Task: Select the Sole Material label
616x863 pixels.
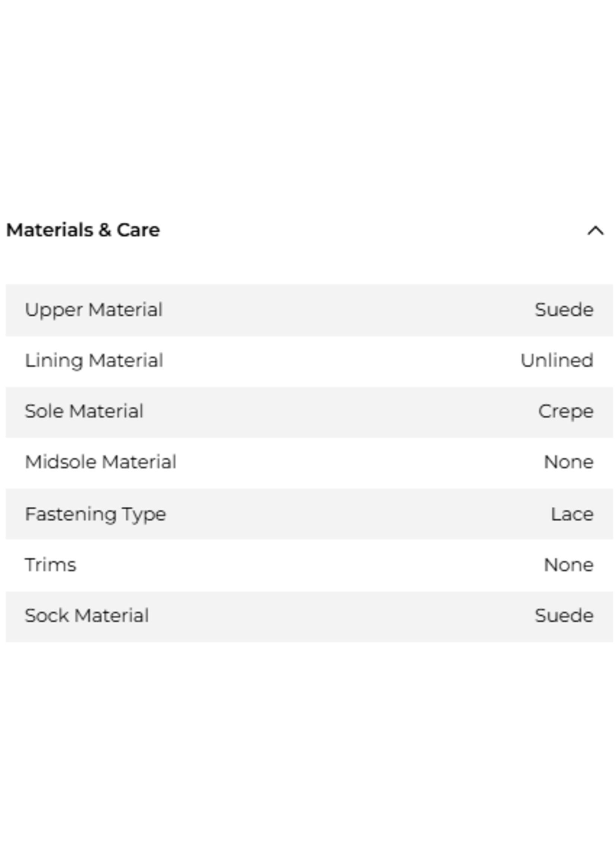Action: (84, 412)
